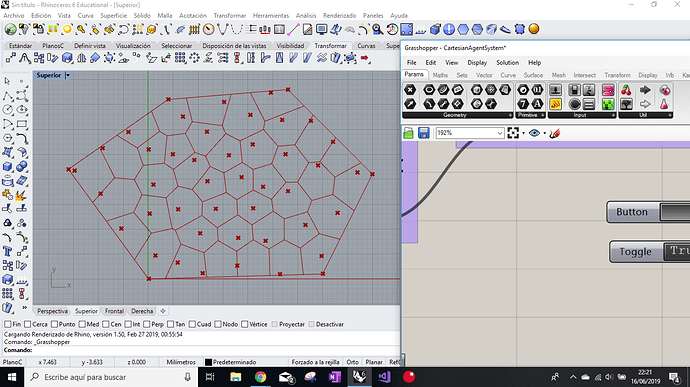Click the Rectangular Array icon
This screenshot has width=690, height=387.
click(x=180, y=58)
